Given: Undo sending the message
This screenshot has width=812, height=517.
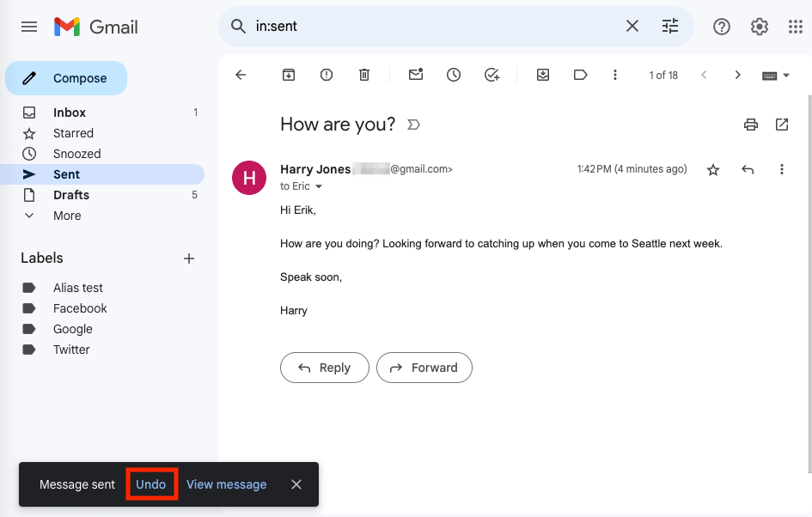Looking at the screenshot, I should pyautogui.click(x=151, y=484).
